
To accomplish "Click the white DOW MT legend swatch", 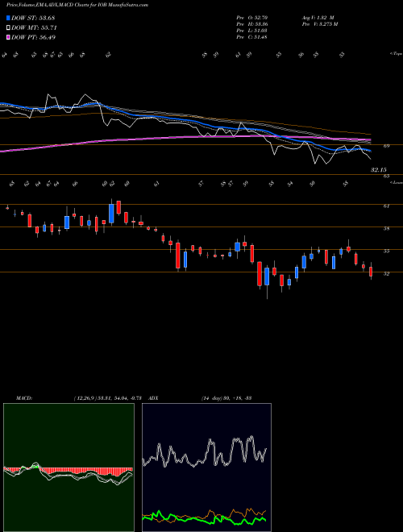I will (8, 28).
